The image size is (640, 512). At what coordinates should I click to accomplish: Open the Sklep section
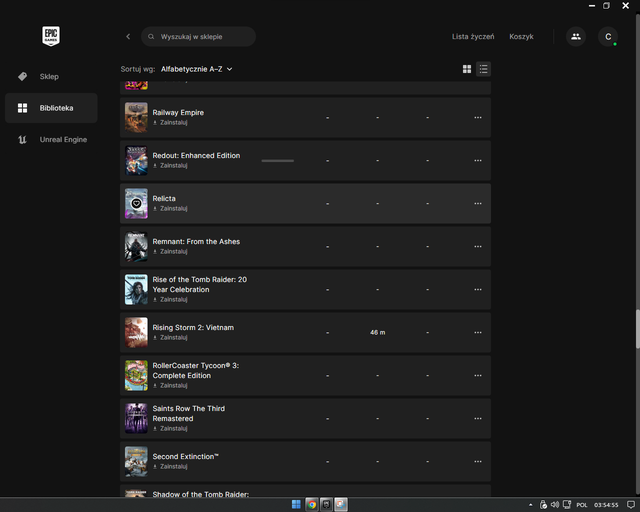coord(51,76)
